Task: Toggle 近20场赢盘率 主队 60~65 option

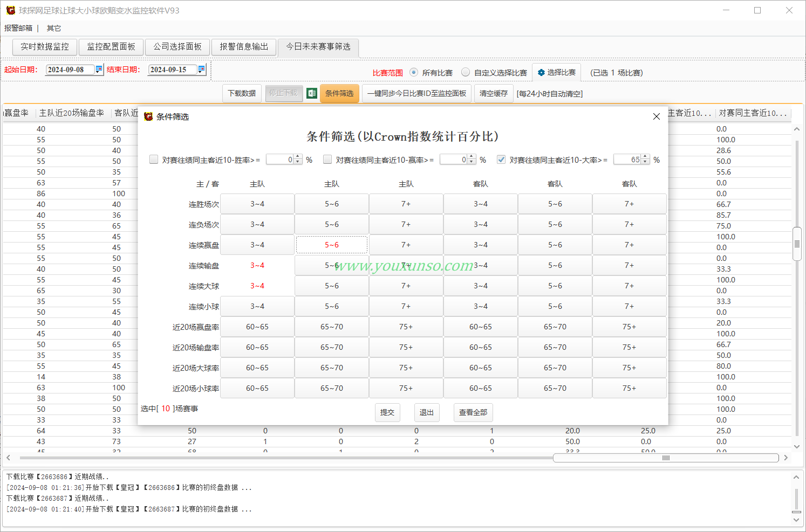Action: pyautogui.click(x=257, y=327)
